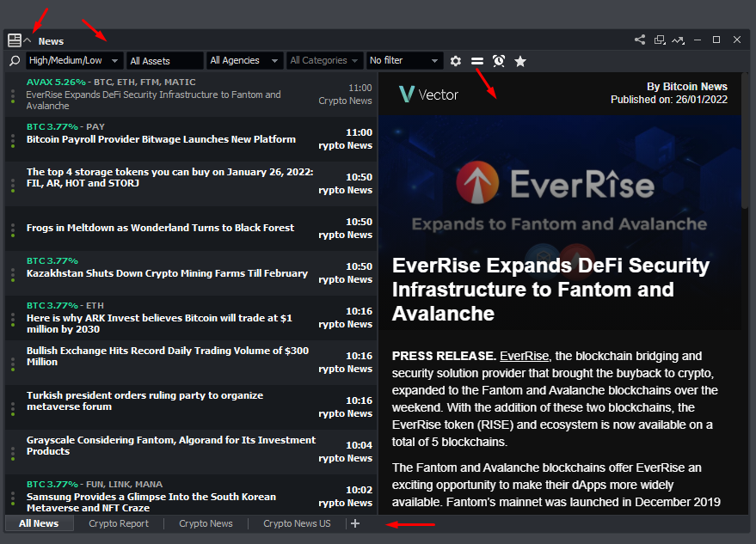This screenshot has height=544, width=756.
Task: Click importance dots on Bullish Exchange row
Action: tap(13, 364)
